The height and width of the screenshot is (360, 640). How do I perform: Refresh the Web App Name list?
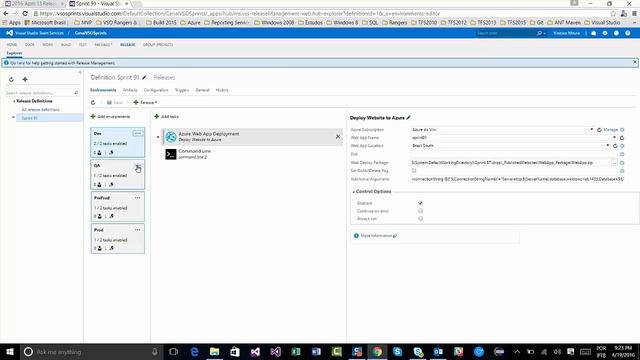coord(622,138)
